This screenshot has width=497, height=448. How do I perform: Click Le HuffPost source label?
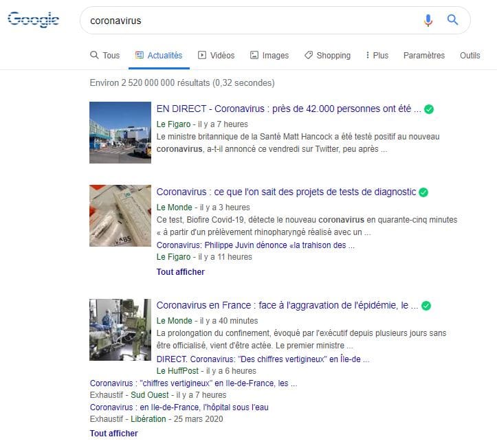[x=177, y=371]
